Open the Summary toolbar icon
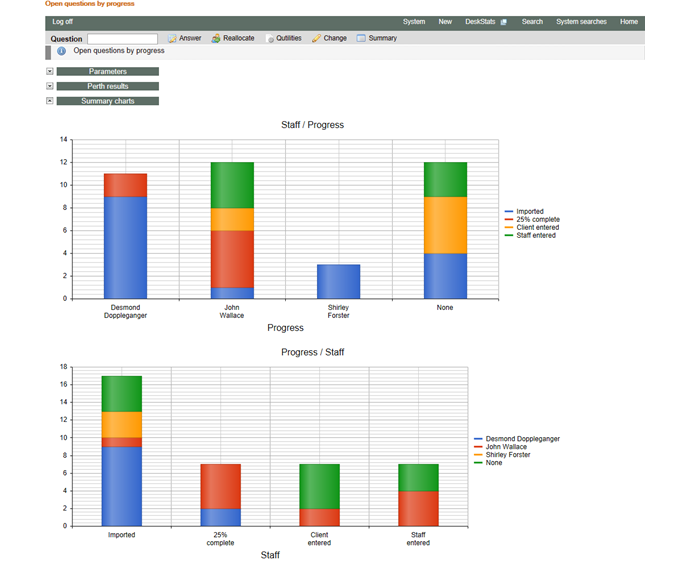 coord(361,38)
